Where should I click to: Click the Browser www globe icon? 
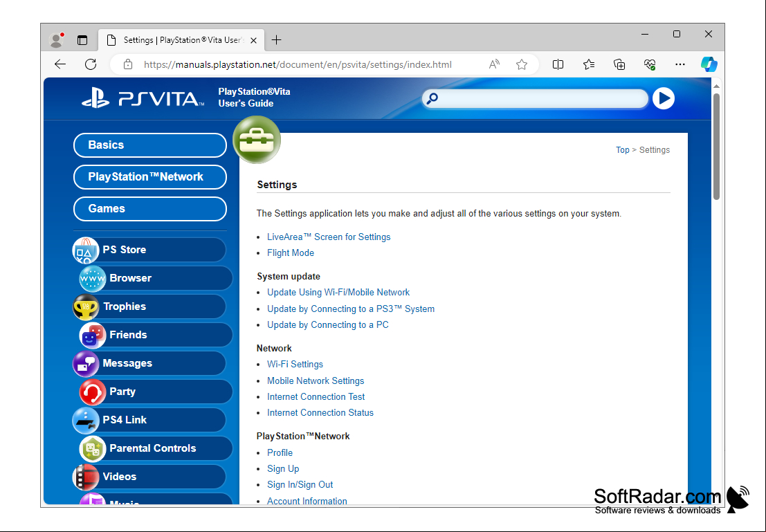92,279
